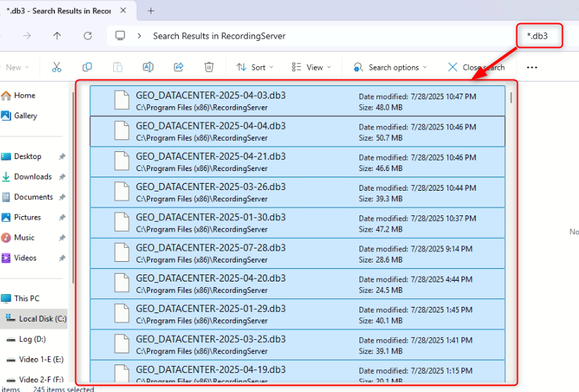
Task: Open Downloads folder in sidebar
Action: coord(27,177)
